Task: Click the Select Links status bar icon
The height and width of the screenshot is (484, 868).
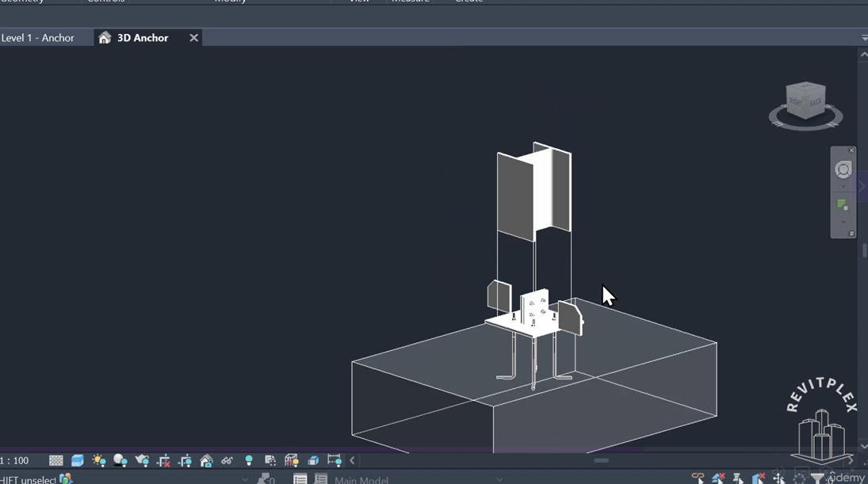Action: (x=698, y=478)
